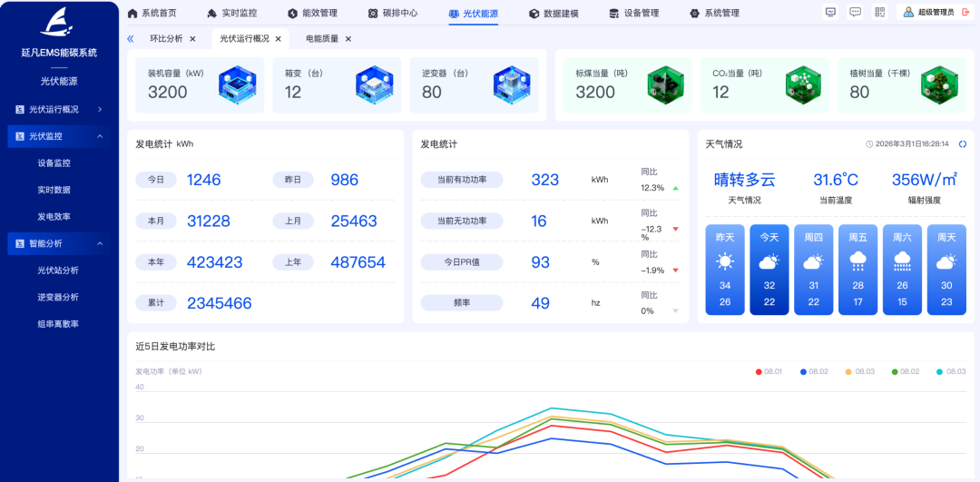This screenshot has width=980, height=482.
Task: Close the 环比分析 tab
Action: [192, 39]
